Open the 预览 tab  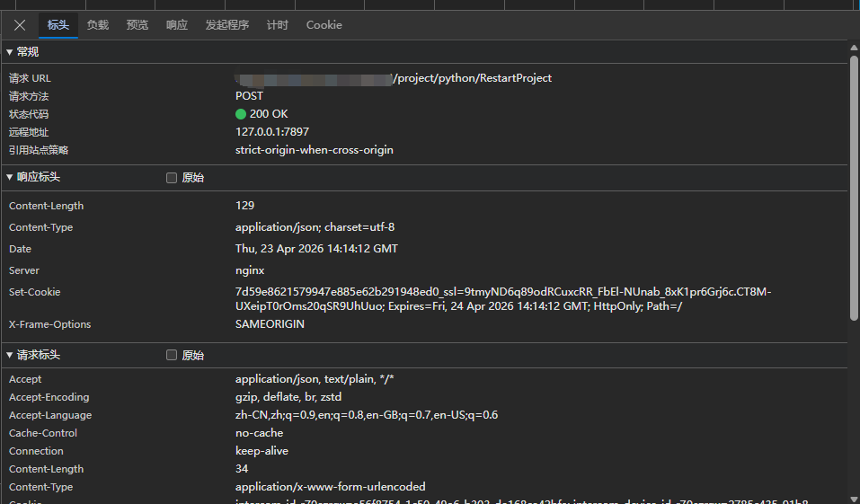(x=137, y=25)
